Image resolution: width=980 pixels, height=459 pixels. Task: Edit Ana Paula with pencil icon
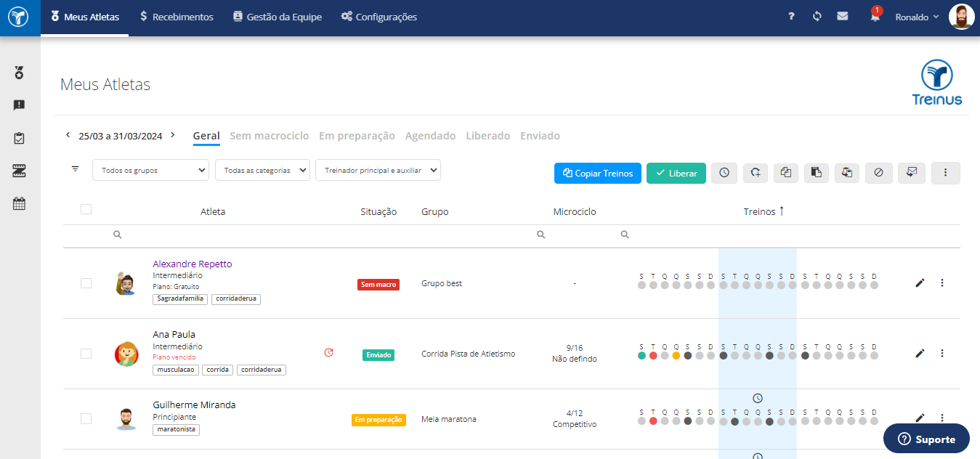click(x=920, y=354)
